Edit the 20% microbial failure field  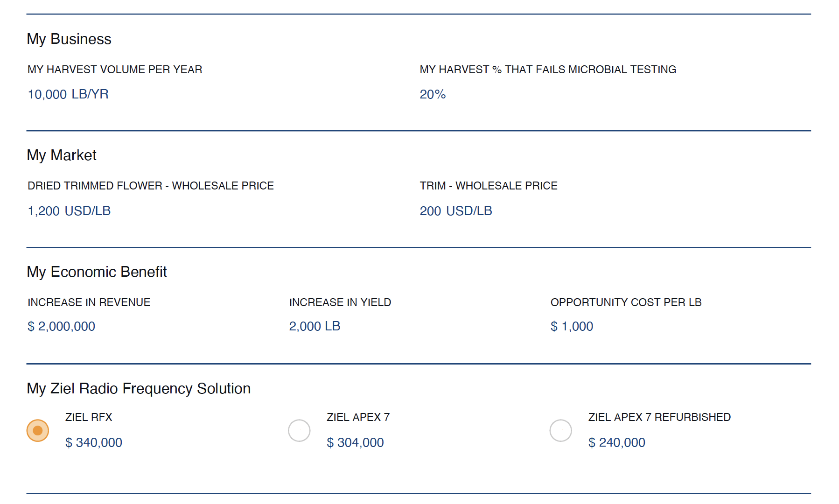pyautogui.click(x=433, y=94)
